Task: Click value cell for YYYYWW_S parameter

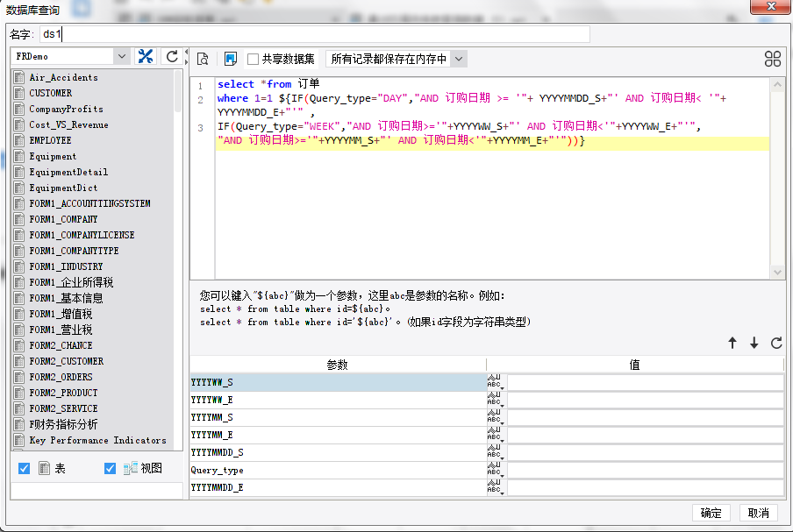Action: 646,382
